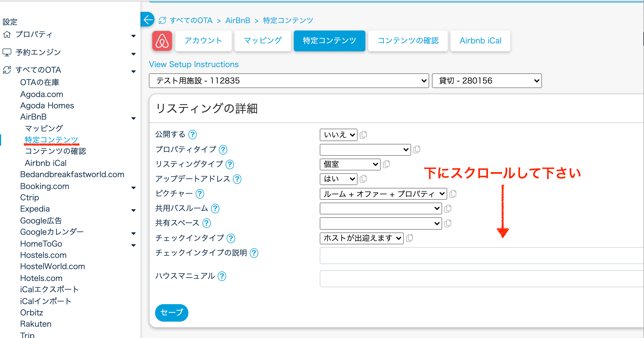Switch to the マッピング tab
Image resolution: width=644 pixels, height=338 pixels.
tap(263, 41)
